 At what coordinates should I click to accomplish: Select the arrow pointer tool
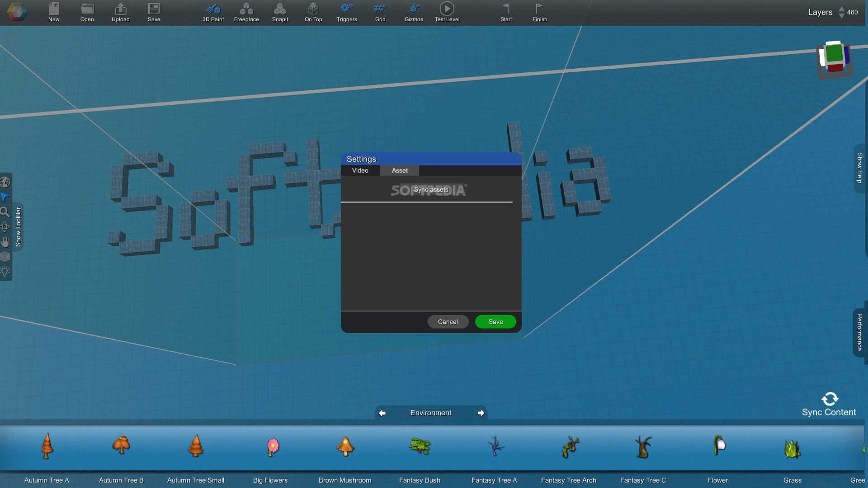(5, 197)
